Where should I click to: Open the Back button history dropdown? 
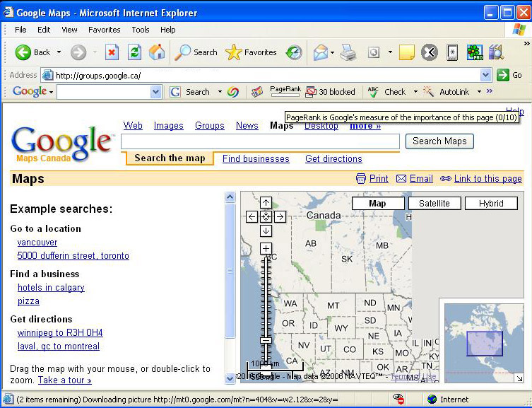click(x=59, y=52)
